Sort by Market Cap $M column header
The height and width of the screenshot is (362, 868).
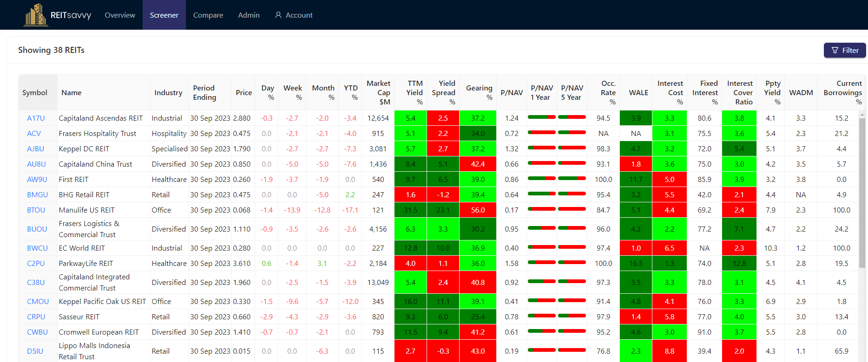pos(379,92)
